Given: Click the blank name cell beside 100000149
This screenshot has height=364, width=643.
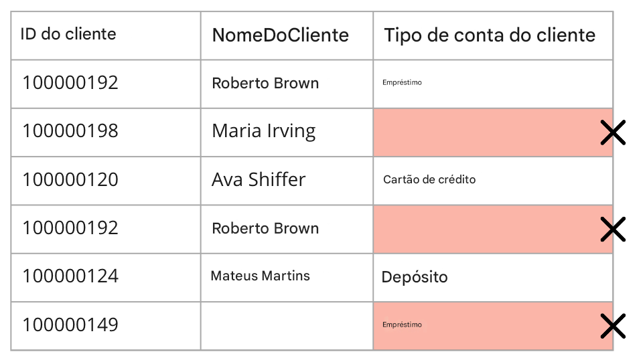Looking at the screenshot, I should click(x=287, y=326).
